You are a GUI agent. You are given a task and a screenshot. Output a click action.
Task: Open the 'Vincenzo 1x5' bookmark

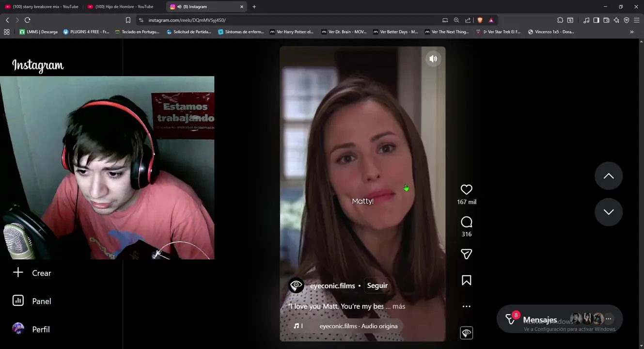click(551, 32)
